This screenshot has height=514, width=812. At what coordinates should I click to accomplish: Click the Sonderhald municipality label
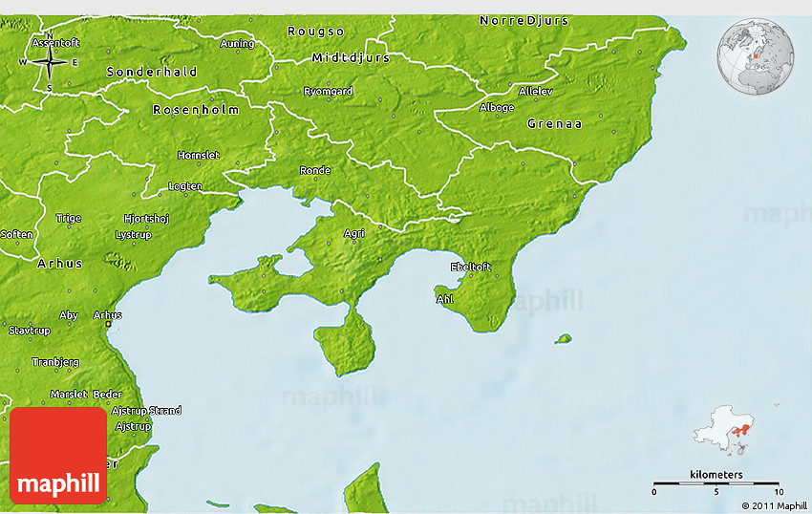coord(152,72)
